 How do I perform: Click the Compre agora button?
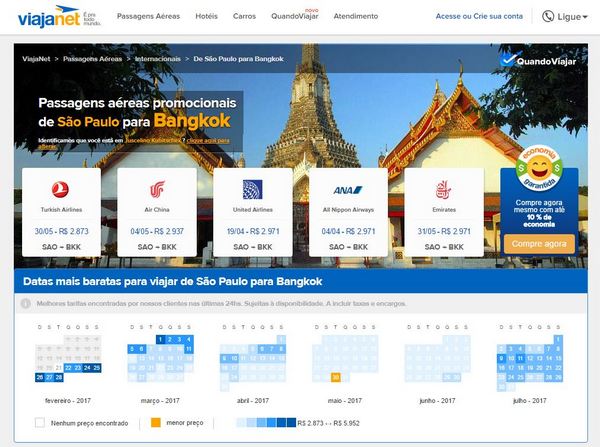click(539, 244)
